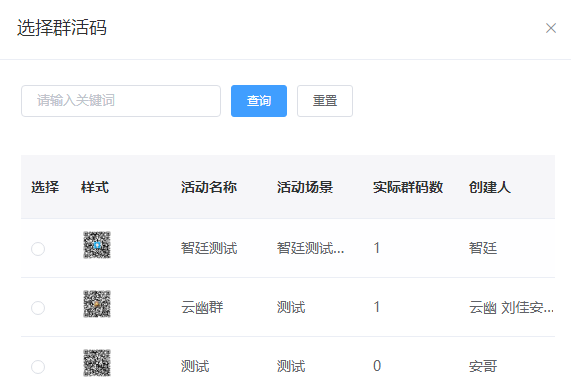Click scene cell 测试 in 云幽群 row

tap(291, 307)
